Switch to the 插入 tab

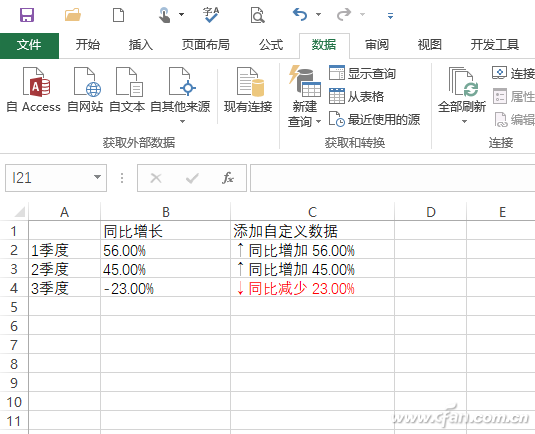[x=141, y=45]
